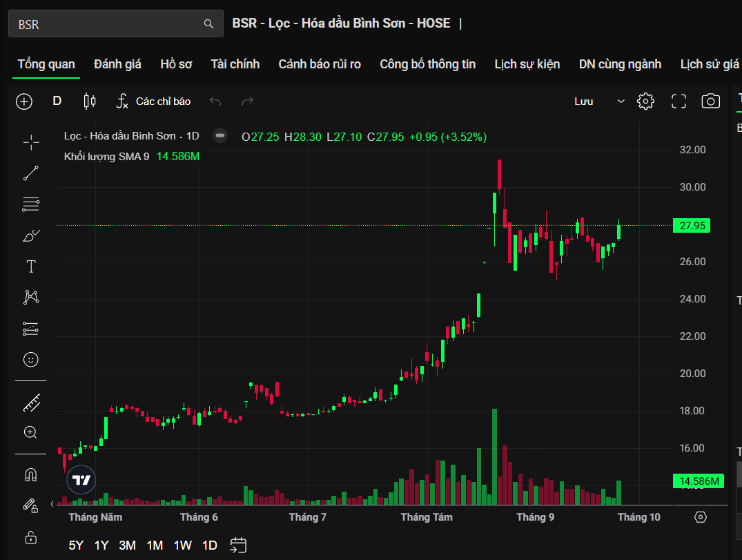Screen dimensions: 742x560
Task: Toggle stay in drawing mode pencil lock
Action: point(30,505)
